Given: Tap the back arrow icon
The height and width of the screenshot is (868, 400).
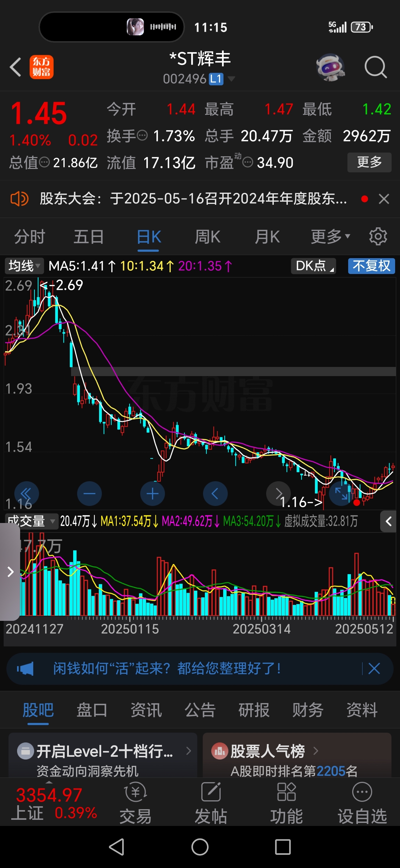Looking at the screenshot, I should click(16, 67).
